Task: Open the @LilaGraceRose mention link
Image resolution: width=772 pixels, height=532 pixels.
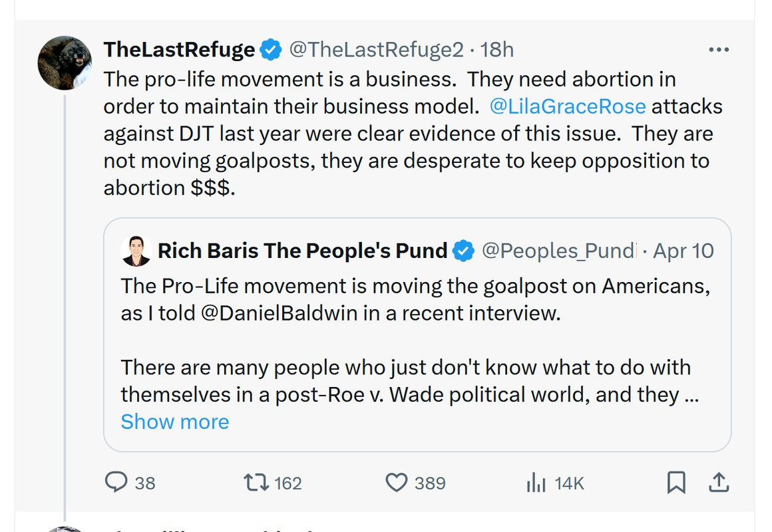Action: coord(567,106)
